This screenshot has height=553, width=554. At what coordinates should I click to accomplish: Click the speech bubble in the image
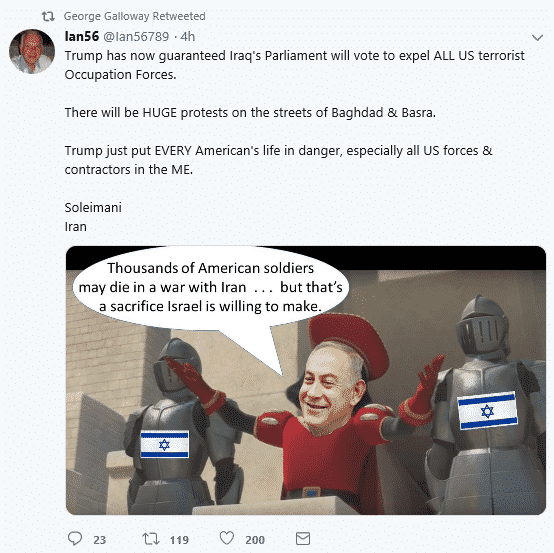pos(211,288)
